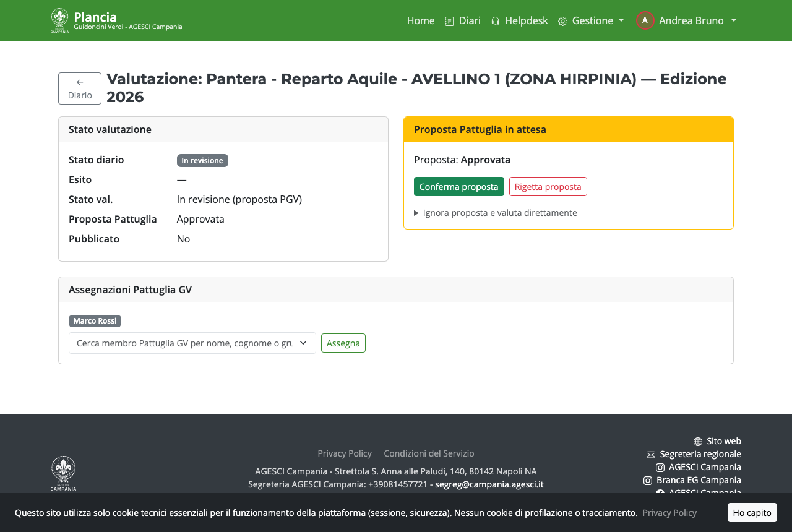Click the Andrea Bruno avatar circle
Image resolution: width=792 pixels, height=532 pixels.
click(x=645, y=20)
